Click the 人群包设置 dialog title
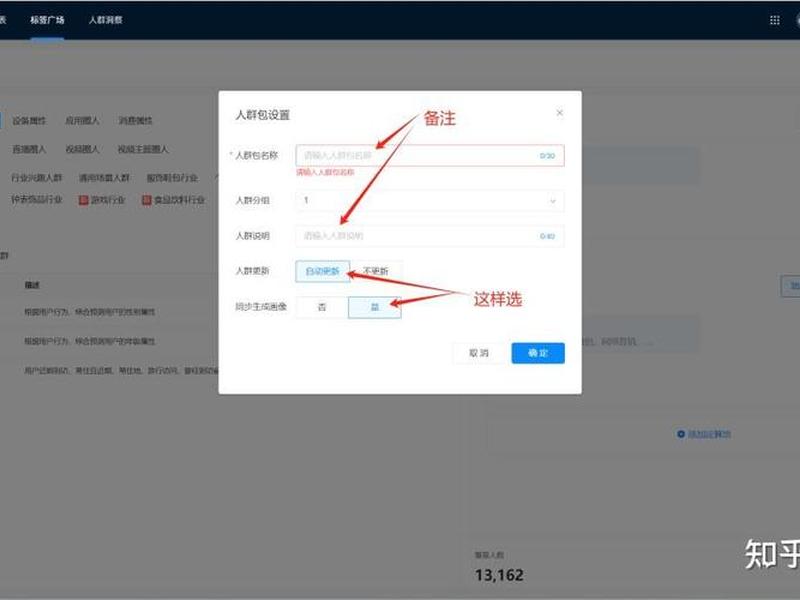 pos(262,115)
